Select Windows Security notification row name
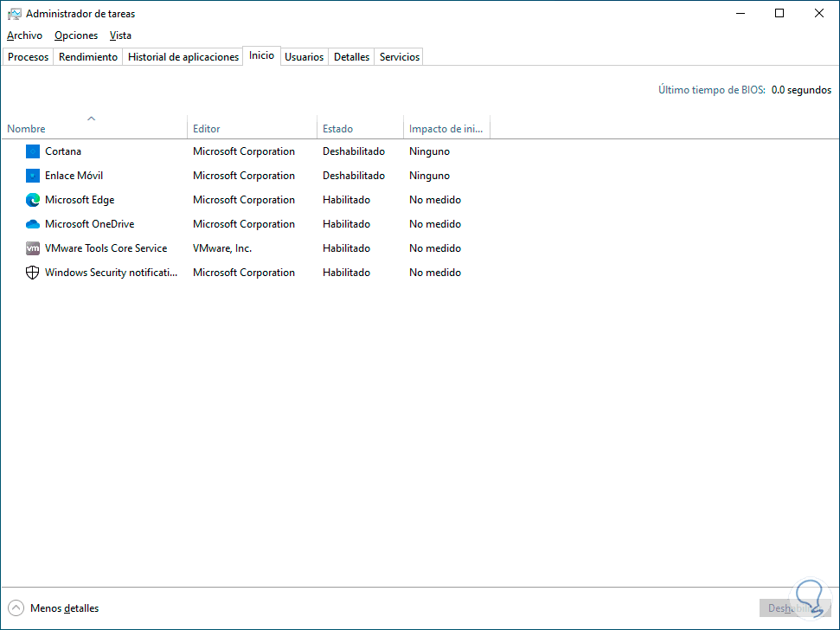 pos(111,272)
